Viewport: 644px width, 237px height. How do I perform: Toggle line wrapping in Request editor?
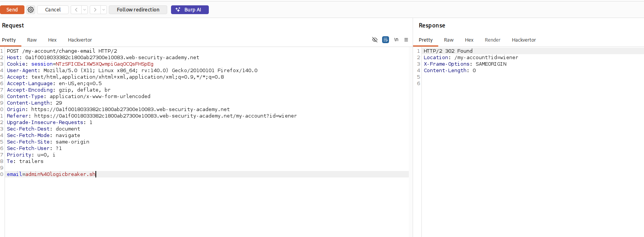(x=386, y=40)
